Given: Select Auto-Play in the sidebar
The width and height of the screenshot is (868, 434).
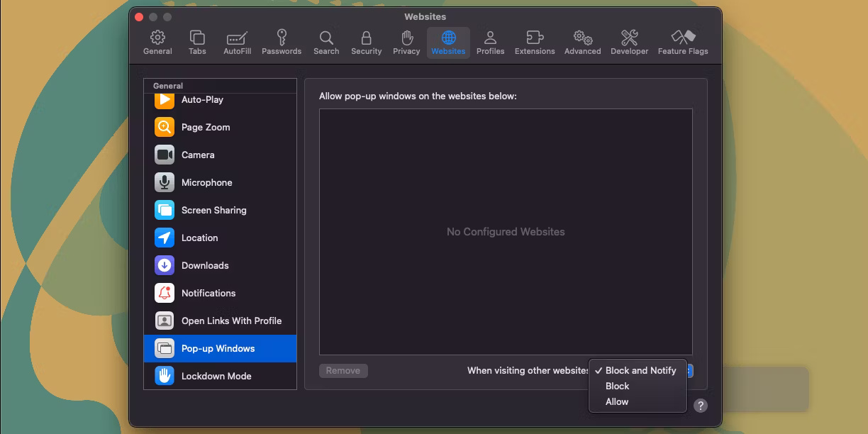Looking at the screenshot, I should coord(201,99).
